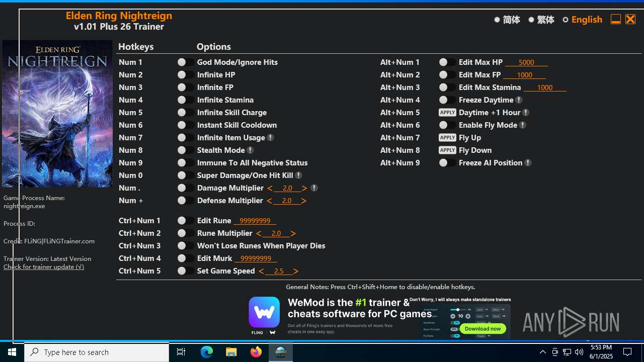Turn on Infinite Skill Charge
The width and height of the screenshot is (644, 362).
(186, 113)
